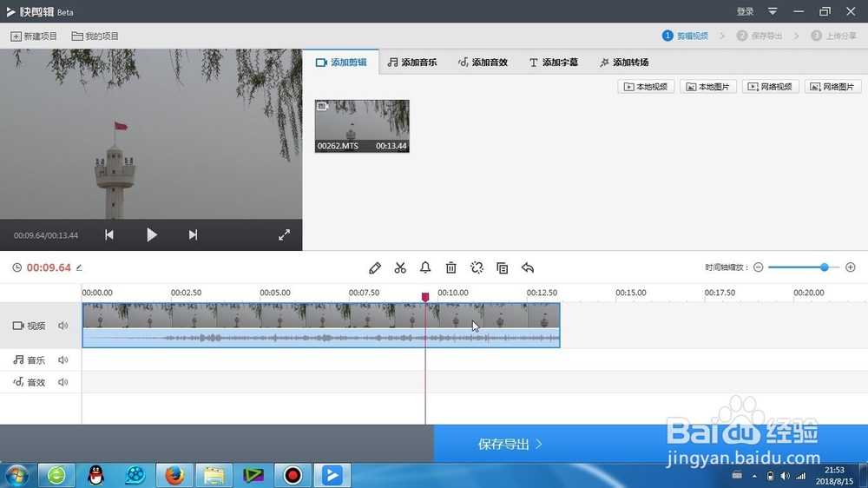Click the film reel taskbar icon
Viewport: 868px width, 488px height.
tap(135, 475)
